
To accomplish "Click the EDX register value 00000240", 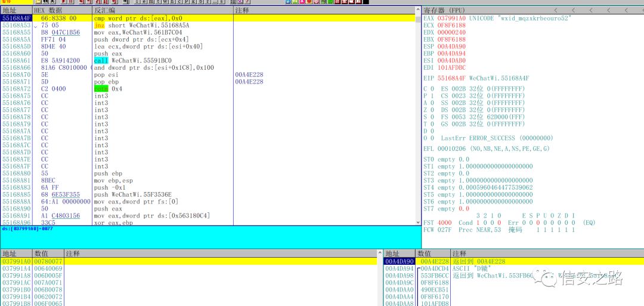I will click(x=452, y=32).
